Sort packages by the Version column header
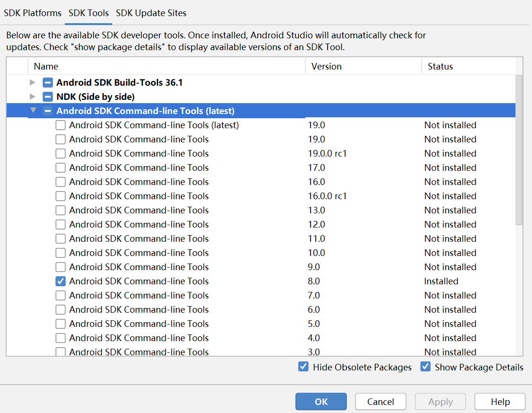This screenshot has height=413, width=532. 327,67
